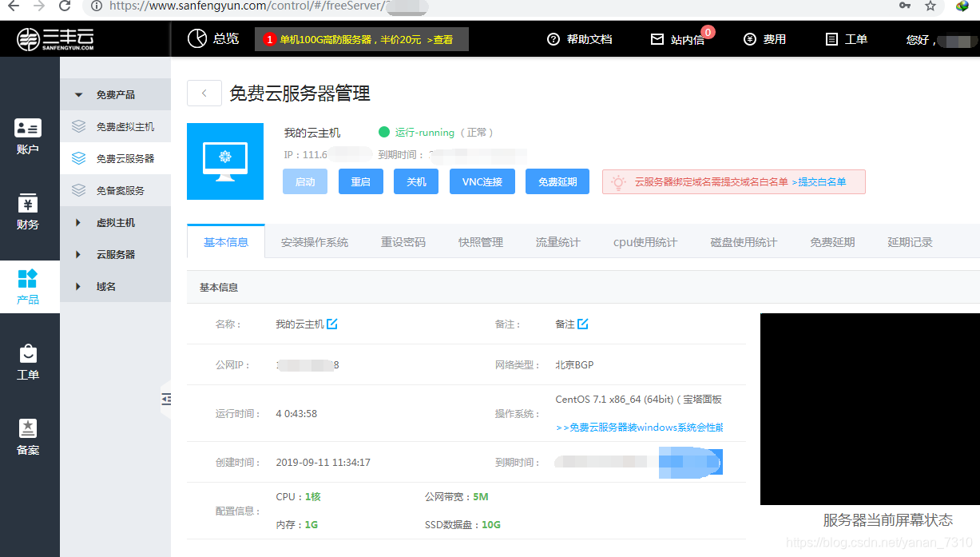Image resolution: width=980 pixels, height=557 pixels.
Task: Click the 重启 restart button
Action: pos(361,181)
